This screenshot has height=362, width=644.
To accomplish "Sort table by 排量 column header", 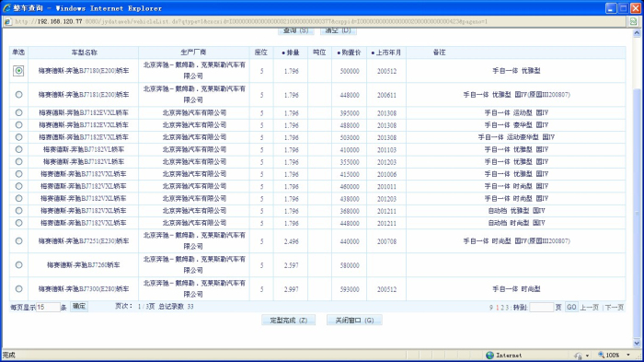I will (291, 53).
